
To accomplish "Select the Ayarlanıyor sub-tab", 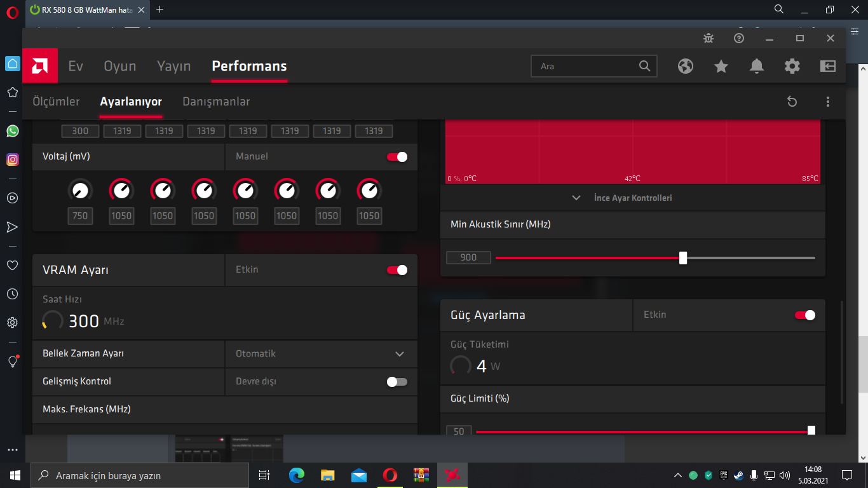I will pyautogui.click(x=131, y=102).
